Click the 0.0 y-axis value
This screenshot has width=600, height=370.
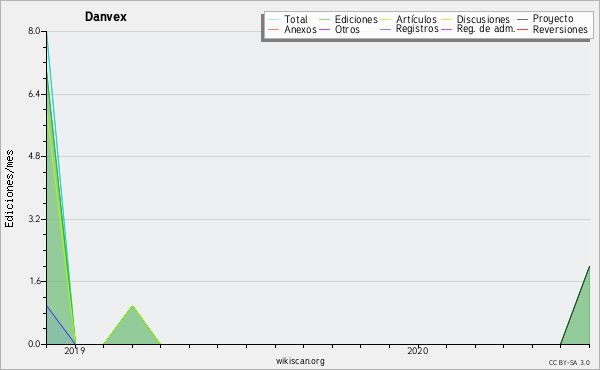[34, 344]
